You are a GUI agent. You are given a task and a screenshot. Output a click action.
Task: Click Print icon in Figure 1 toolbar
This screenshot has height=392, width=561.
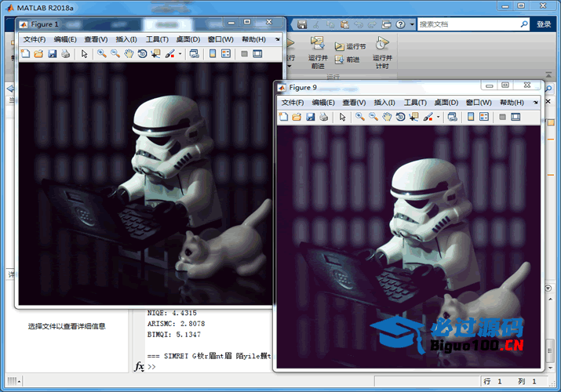pos(65,54)
